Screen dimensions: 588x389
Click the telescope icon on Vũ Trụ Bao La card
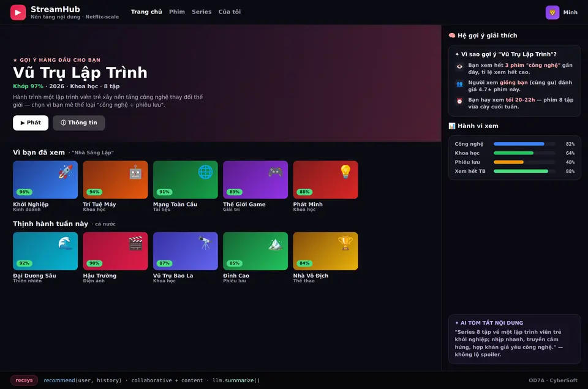[x=205, y=243]
